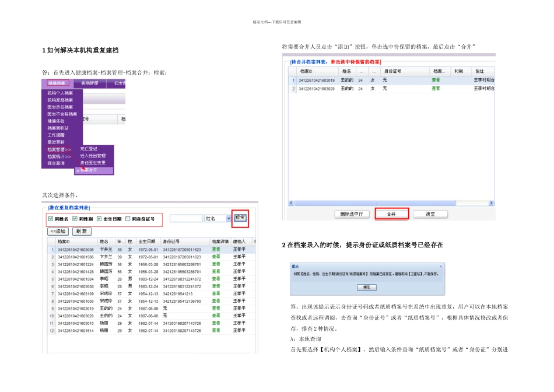The height and width of the screenshot is (392, 554).
Task: Select 死亡登记 submenu item
Action: point(89,149)
